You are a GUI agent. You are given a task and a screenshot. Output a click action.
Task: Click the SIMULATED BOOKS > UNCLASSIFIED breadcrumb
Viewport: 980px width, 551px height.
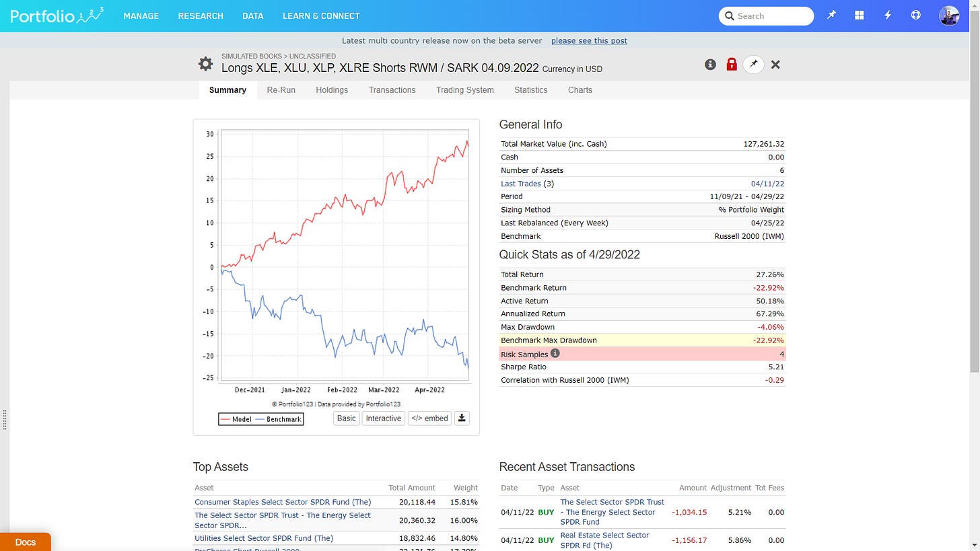coord(279,57)
